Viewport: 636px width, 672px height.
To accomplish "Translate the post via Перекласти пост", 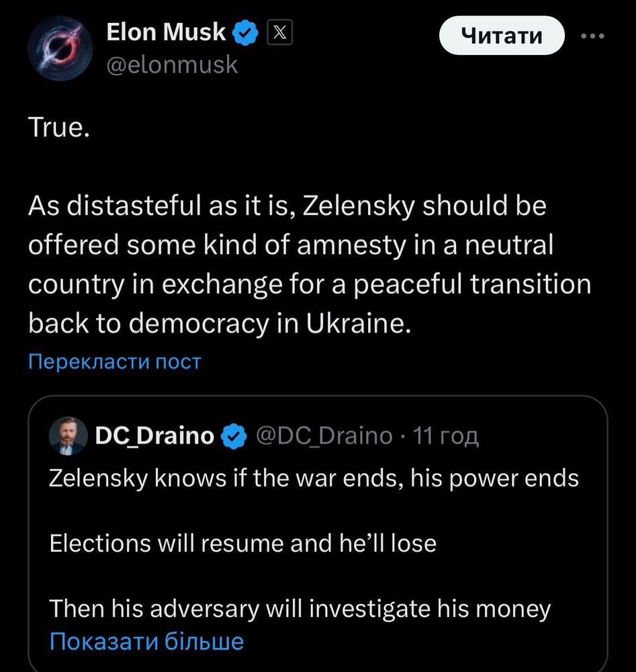I will coord(114,362).
